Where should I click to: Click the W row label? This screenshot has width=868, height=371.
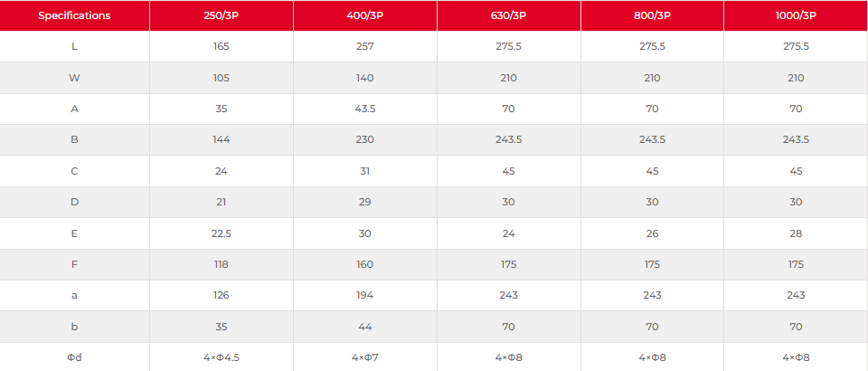point(74,78)
